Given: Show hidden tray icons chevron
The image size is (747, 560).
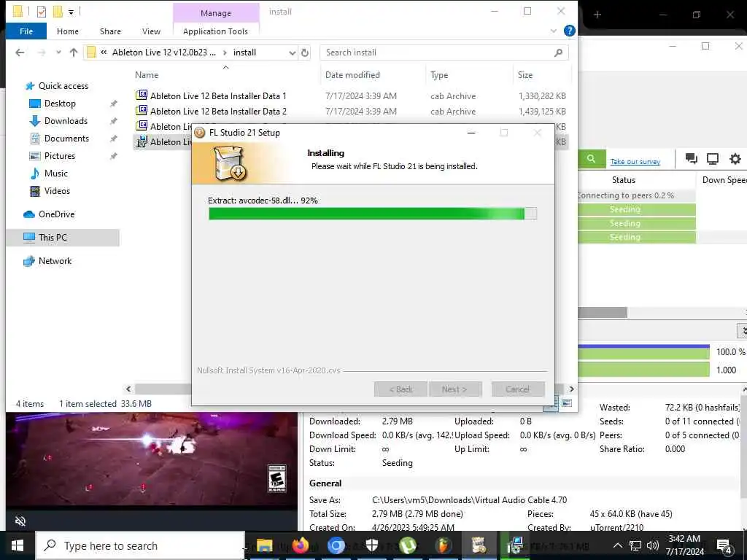Looking at the screenshot, I should point(617,545).
